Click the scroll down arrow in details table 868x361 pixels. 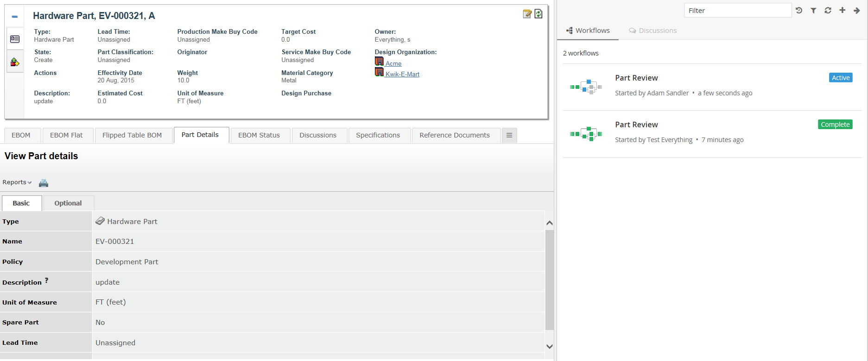(550, 346)
